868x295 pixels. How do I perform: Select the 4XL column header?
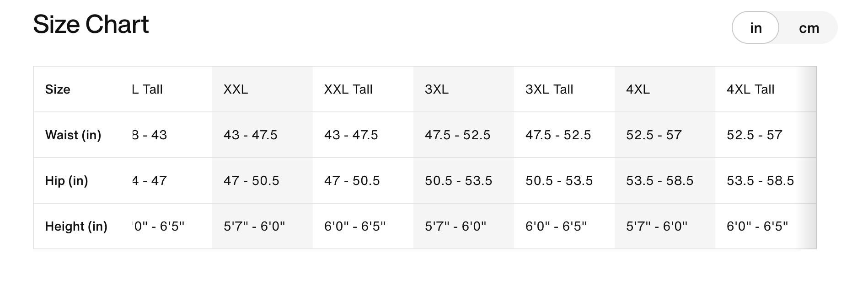coord(638,90)
